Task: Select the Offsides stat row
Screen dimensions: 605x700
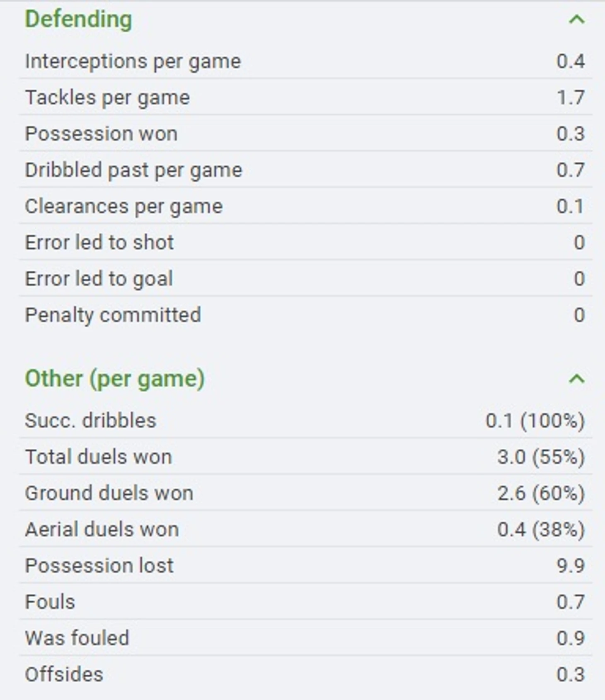Action: (x=305, y=674)
